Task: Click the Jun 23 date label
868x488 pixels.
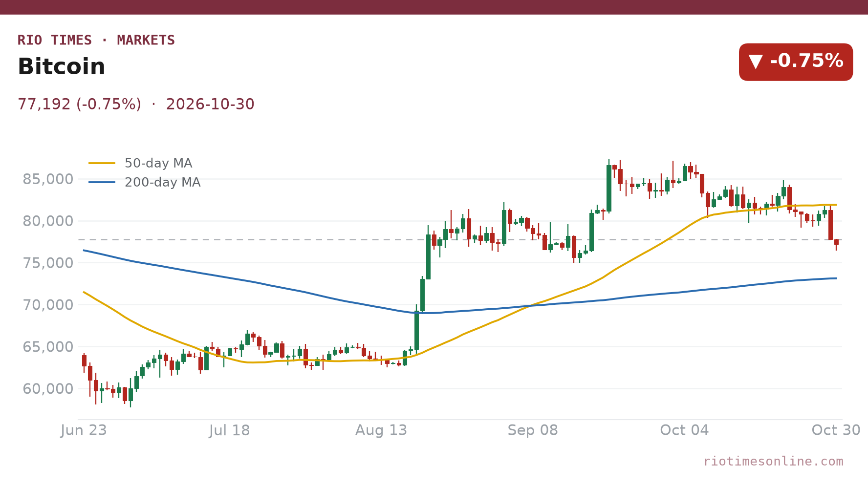Action: 84,430
